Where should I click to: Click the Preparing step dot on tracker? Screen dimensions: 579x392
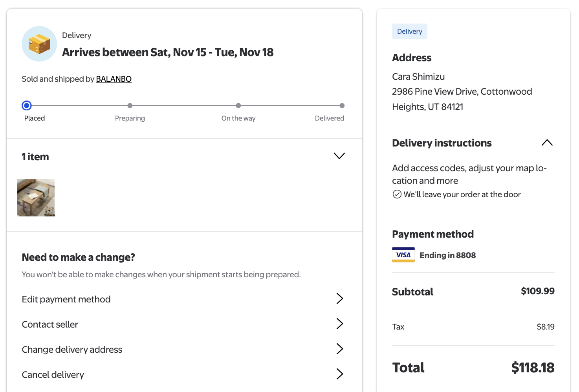(x=130, y=106)
